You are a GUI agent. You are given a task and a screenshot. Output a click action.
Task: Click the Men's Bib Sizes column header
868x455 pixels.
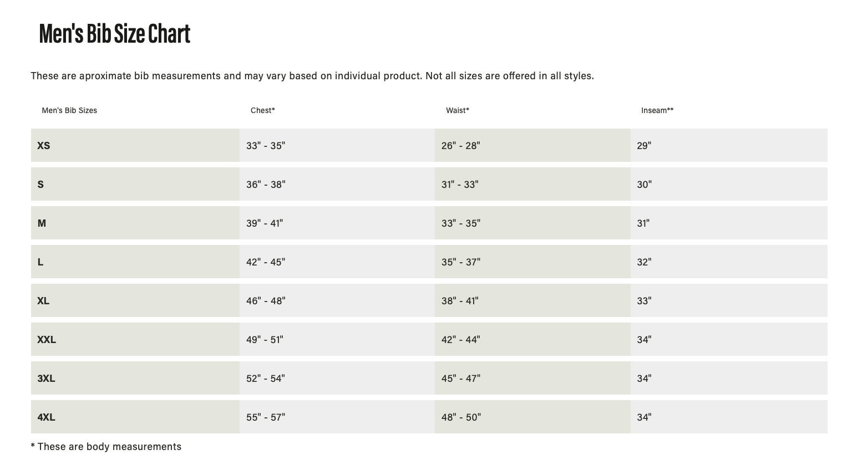point(69,110)
